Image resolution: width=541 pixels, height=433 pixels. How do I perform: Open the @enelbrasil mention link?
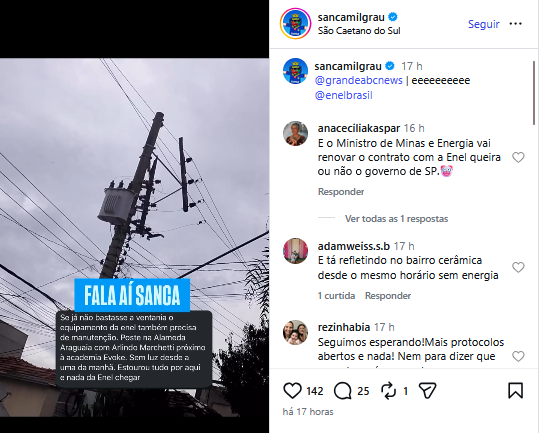coord(344,95)
